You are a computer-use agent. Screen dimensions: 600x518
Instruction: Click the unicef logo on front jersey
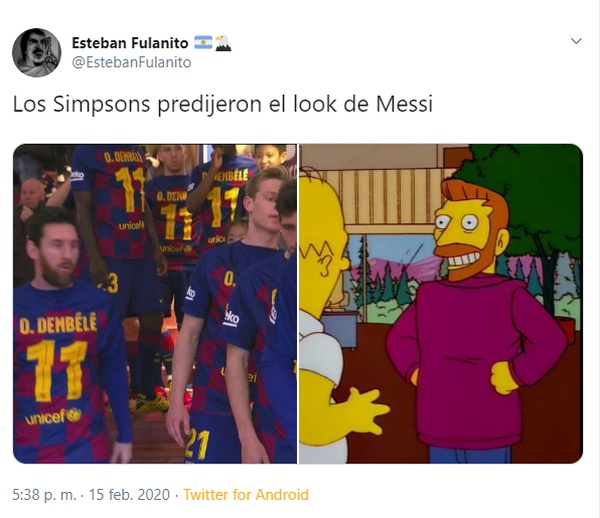(x=53, y=417)
